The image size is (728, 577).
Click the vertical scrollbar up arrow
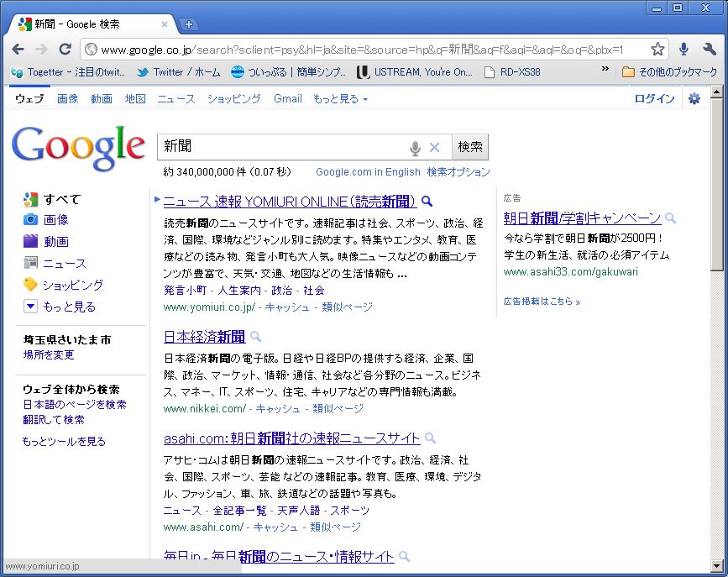[717, 91]
